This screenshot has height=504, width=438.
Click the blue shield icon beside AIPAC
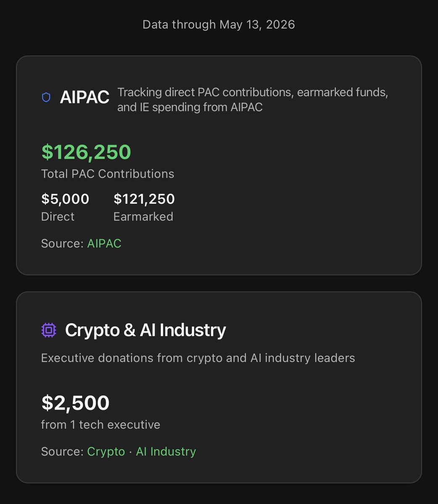[46, 98]
